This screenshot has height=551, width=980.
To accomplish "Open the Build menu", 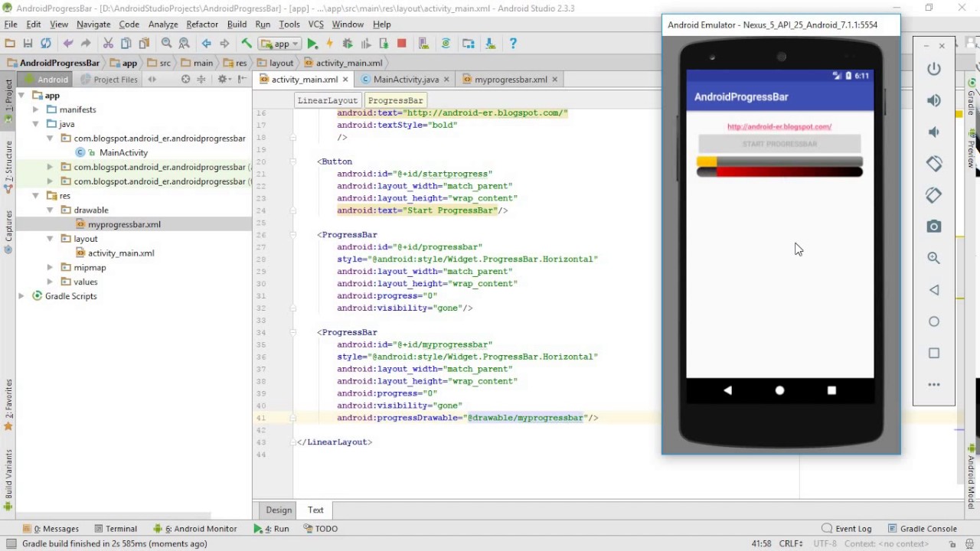I will [x=237, y=24].
